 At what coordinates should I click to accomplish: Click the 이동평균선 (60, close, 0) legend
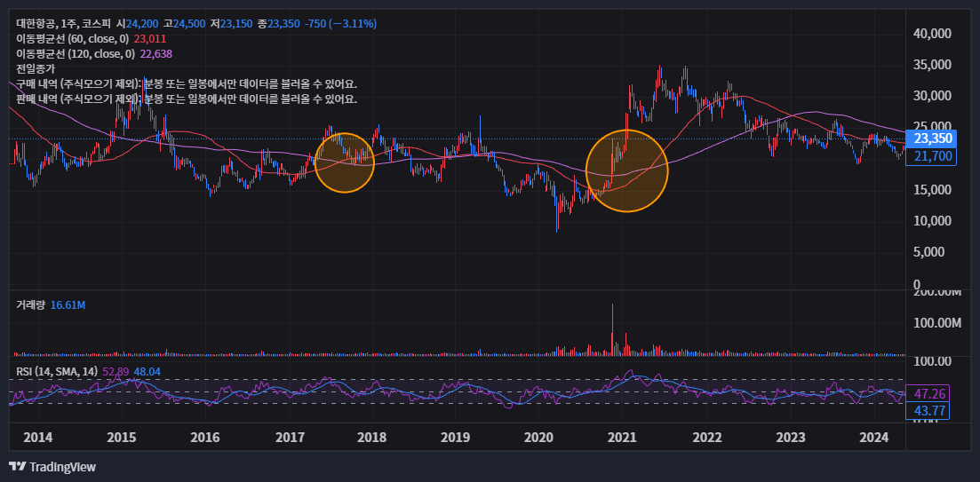click(x=75, y=39)
